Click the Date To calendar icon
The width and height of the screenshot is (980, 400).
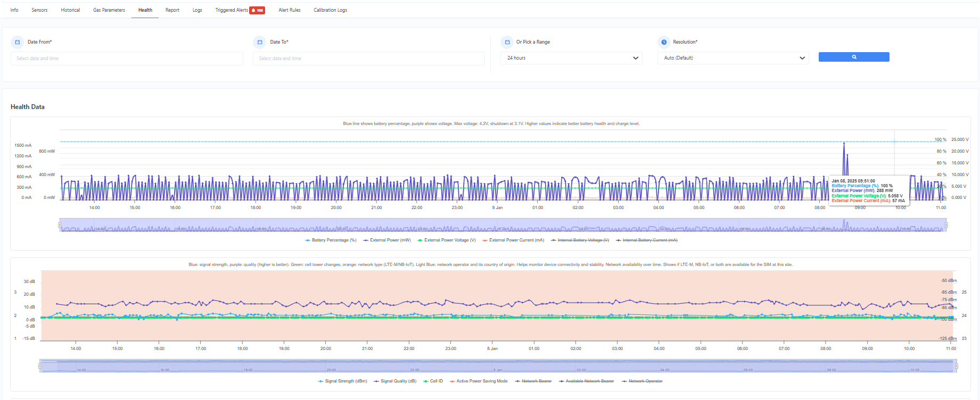tap(260, 42)
